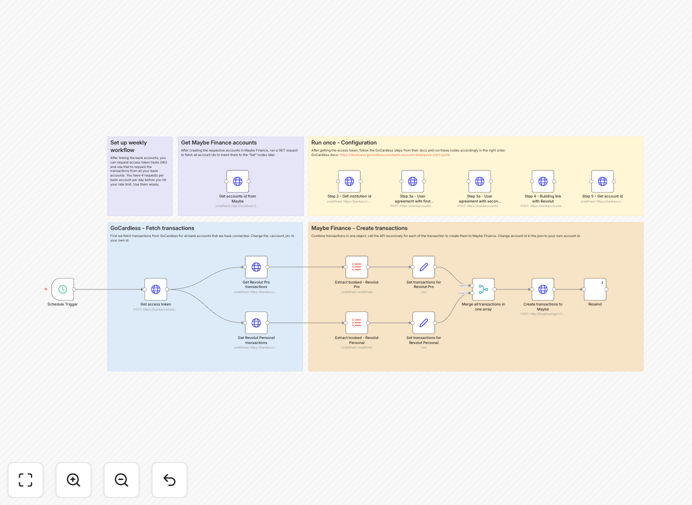Click the Schedule Trigger output connector dot

click(x=74, y=289)
